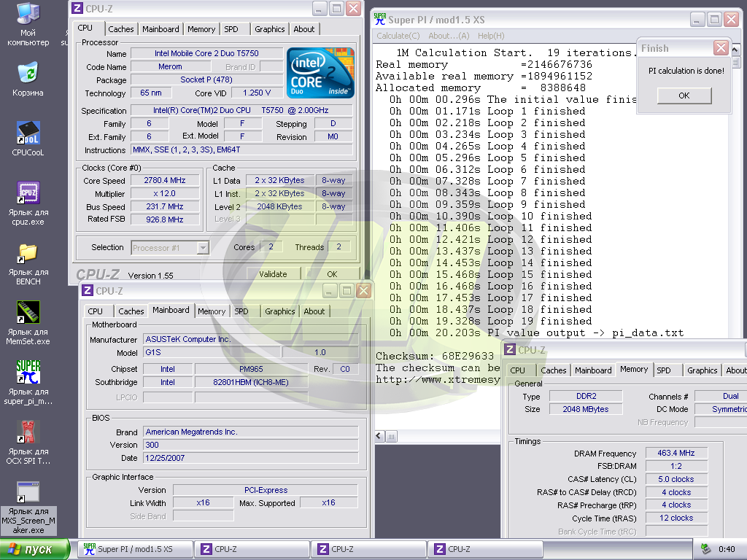Open the Recycle Bin desktop icon
This screenshot has width=747, height=560.
point(28,79)
